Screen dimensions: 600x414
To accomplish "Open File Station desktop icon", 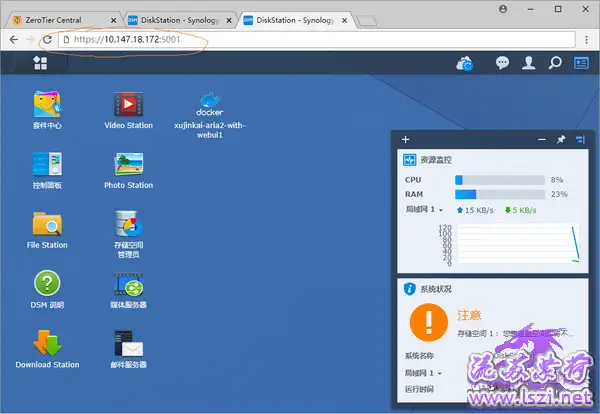I will (47, 230).
